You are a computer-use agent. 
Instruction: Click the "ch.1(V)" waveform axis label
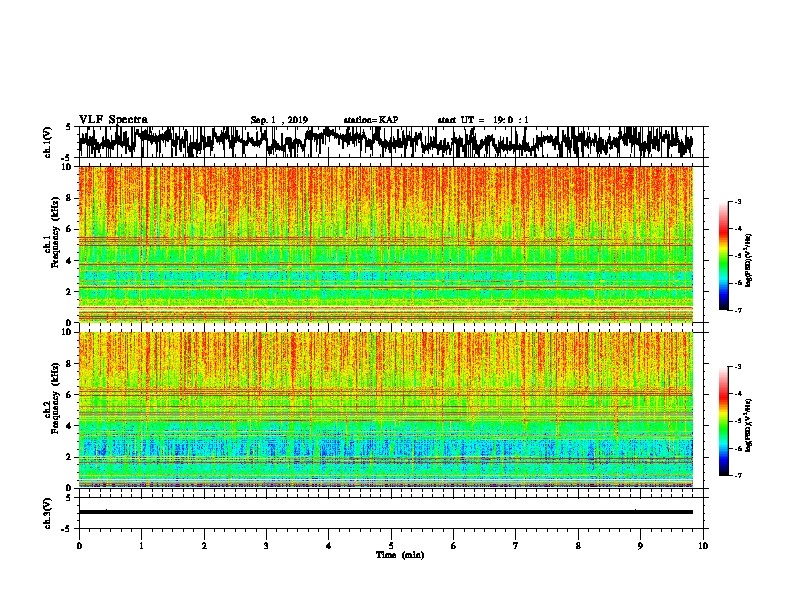47,142
